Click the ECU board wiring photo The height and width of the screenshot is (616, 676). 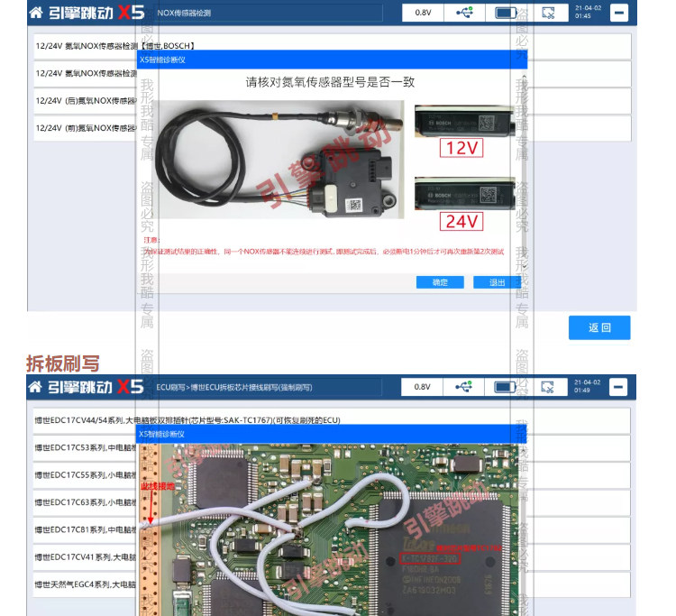(x=328, y=529)
